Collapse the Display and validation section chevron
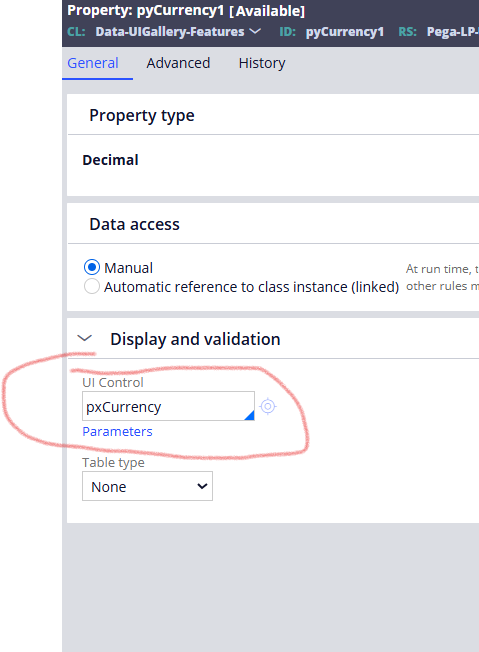 85,338
